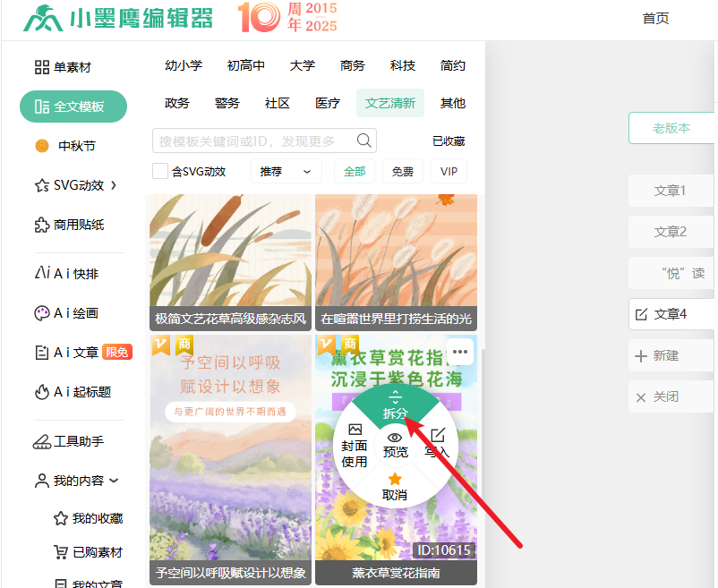Collapse the 我的内容 section
Screen dimensions: 718x588
114,481
